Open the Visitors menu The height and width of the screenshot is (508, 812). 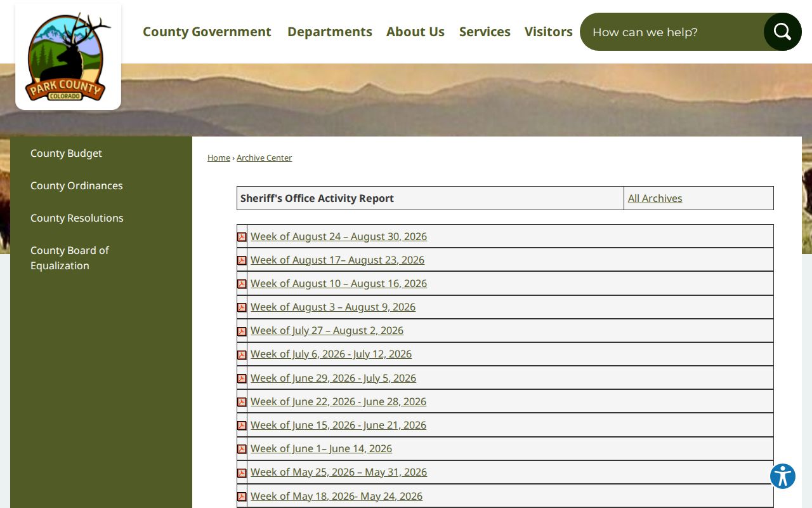[x=549, y=32]
